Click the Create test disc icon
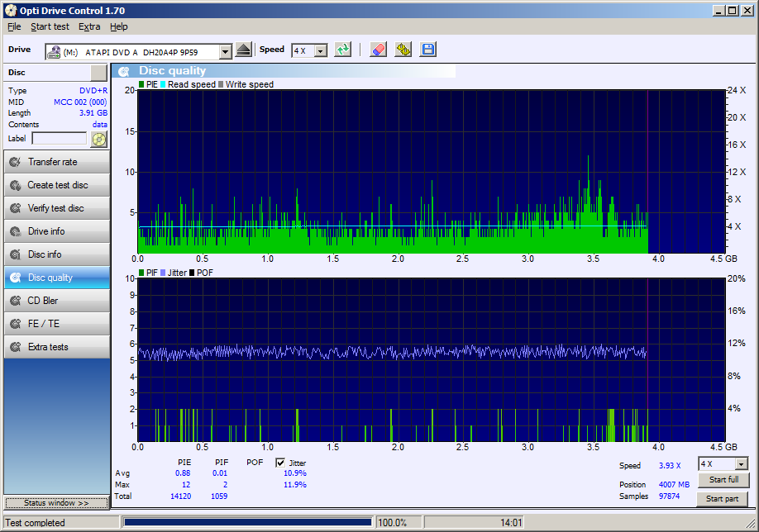Image resolution: width=759 pixels, height=532 pixels. (x=16, y=185)
